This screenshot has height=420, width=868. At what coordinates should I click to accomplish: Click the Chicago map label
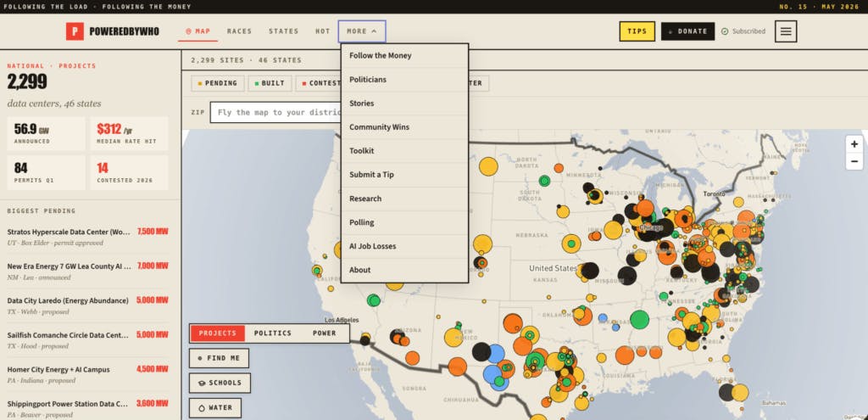(650, 227)
